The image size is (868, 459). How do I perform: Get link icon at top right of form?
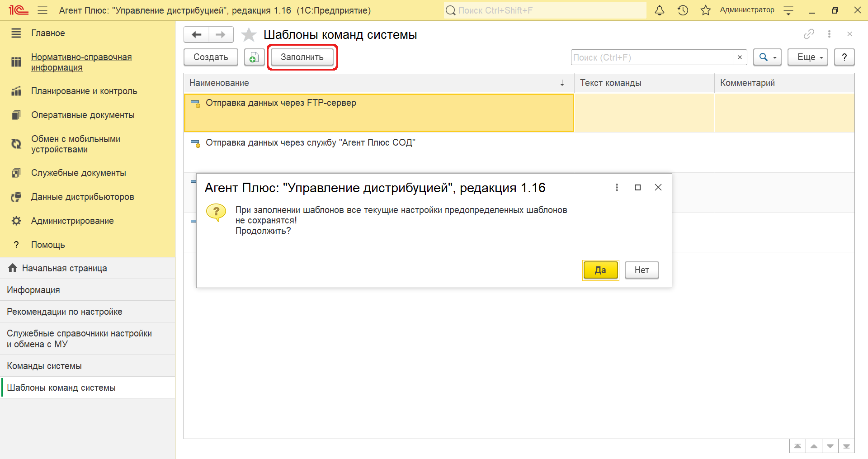point(809,34)
